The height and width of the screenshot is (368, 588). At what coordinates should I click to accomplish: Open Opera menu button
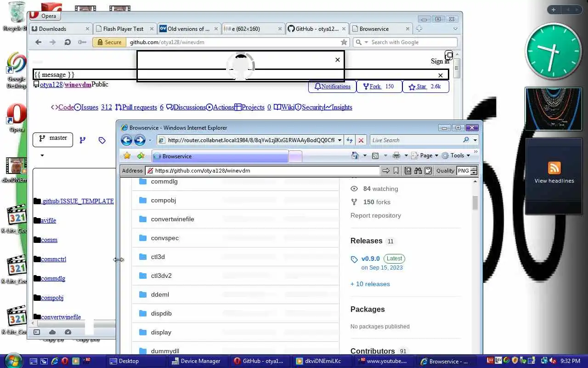tap(44, 16)
